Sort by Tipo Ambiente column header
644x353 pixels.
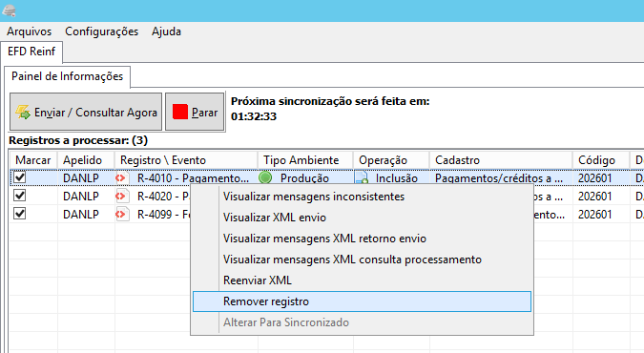tap(305, 160)
